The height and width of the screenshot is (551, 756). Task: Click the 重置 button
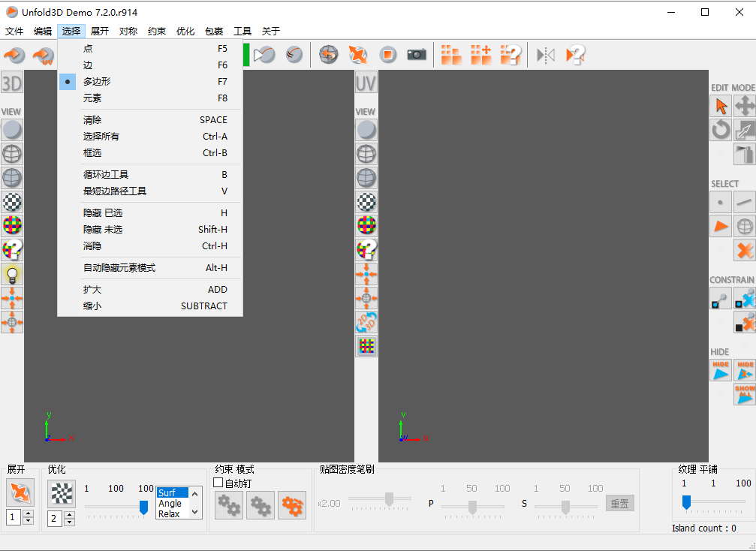[619, 503]
